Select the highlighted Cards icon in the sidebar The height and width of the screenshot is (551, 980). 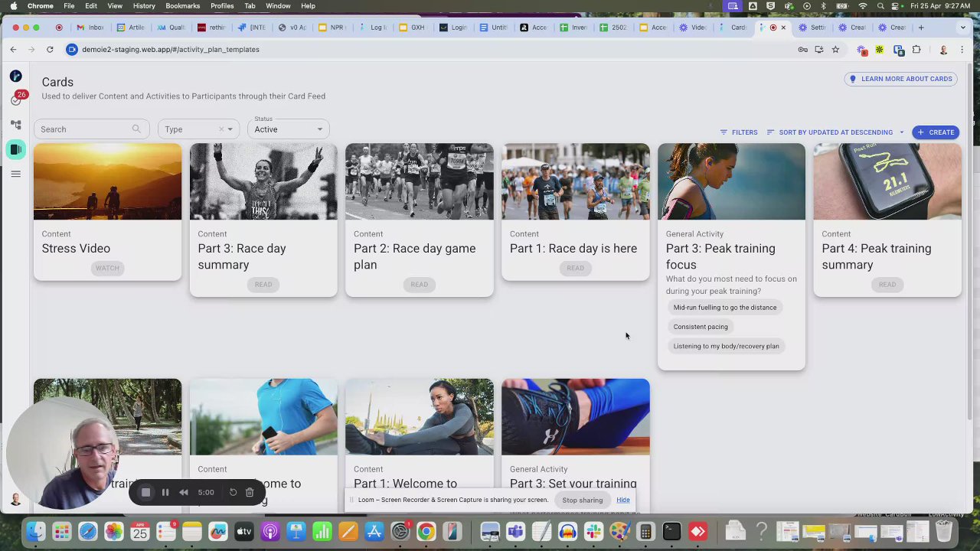coord(16,149)
